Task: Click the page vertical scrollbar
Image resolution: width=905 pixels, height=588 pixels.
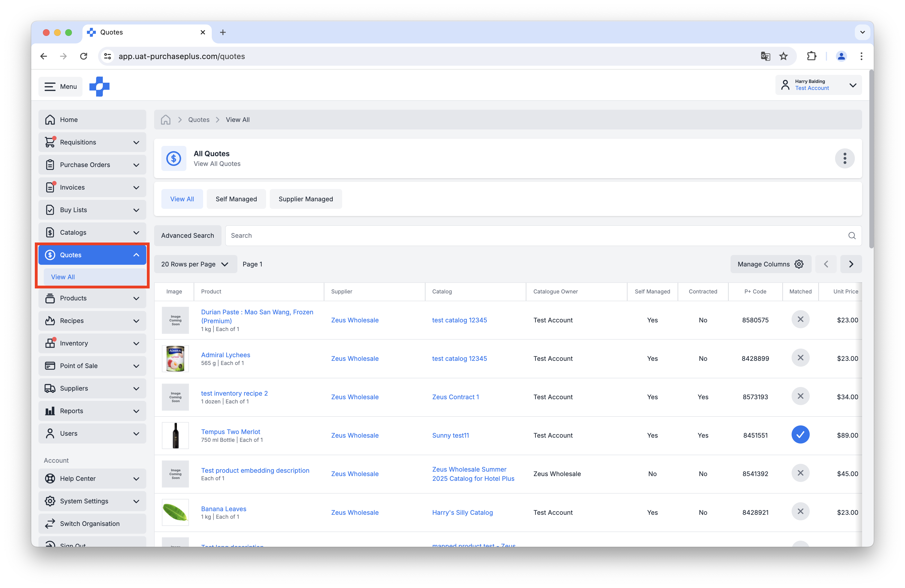Action: point(871,160)
